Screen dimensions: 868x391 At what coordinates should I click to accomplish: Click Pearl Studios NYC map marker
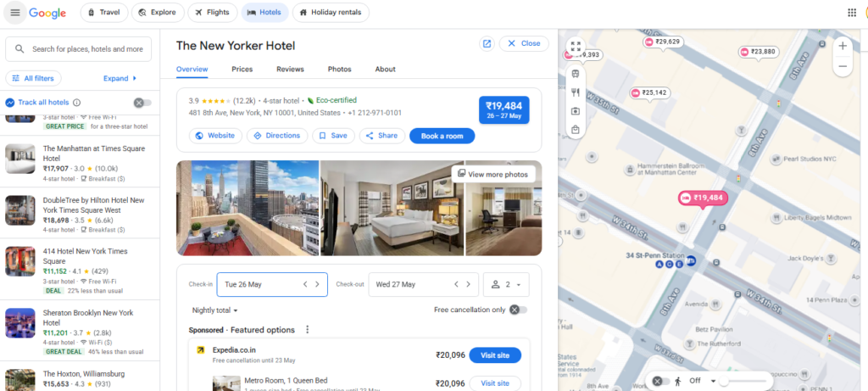(777, 159)
